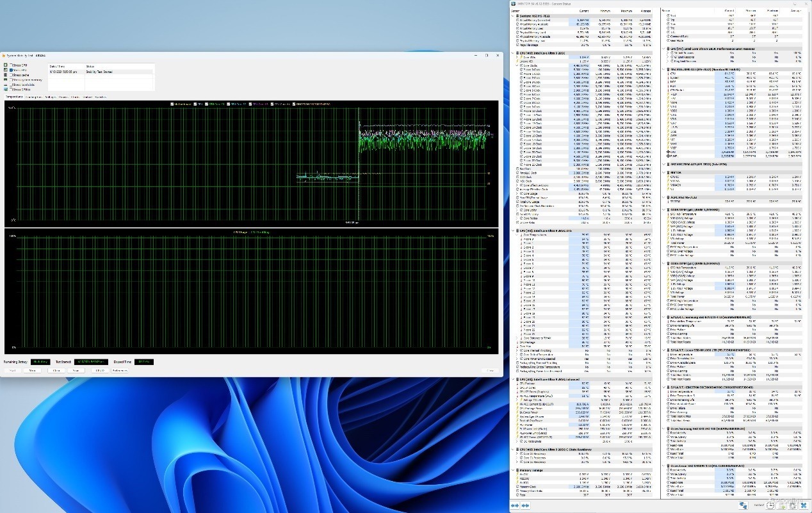Collapse the MSI MEG Z890 ACE sensor section

[663, 69]
